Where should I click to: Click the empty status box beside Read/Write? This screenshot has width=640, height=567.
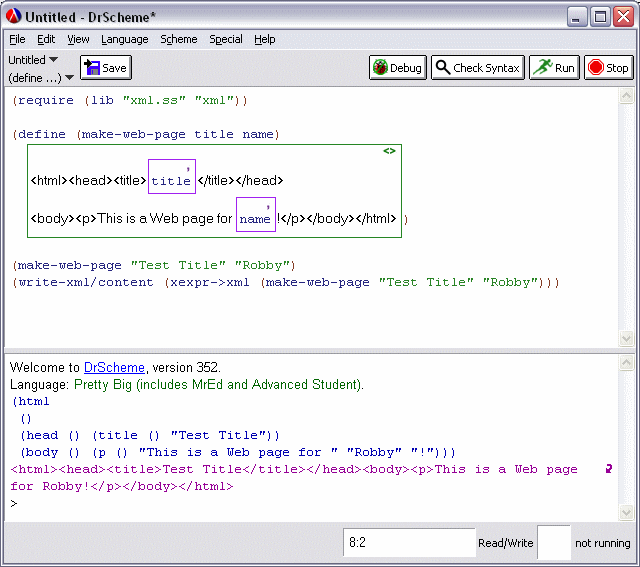553,542
